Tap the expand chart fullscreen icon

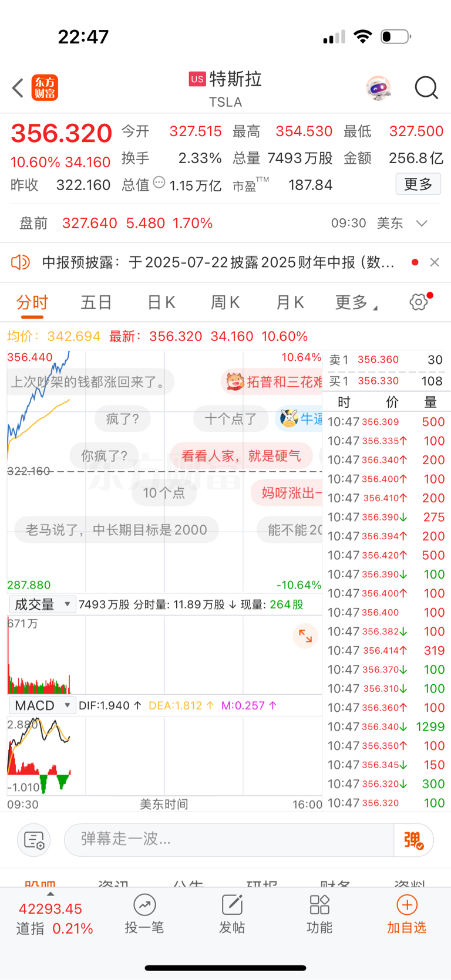pyautogui.click(x=305, y=636)
